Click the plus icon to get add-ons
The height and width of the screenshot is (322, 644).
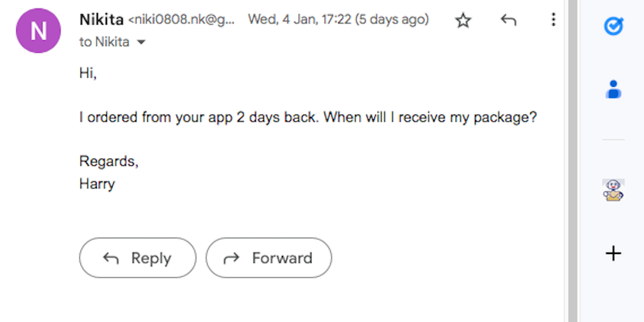[x=613, y=253]
